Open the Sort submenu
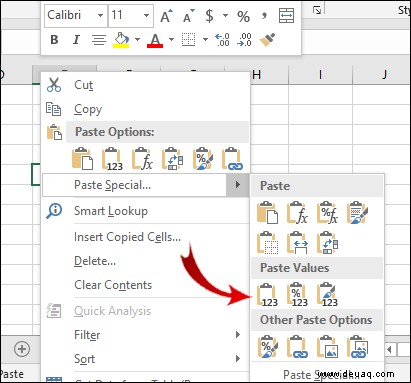The image size is (411, 383). click(145, 359)
